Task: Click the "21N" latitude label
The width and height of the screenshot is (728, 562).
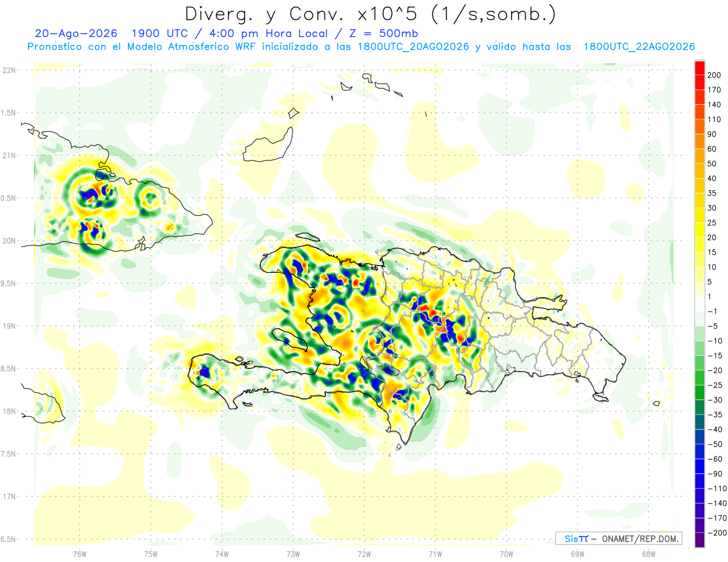Action: tap(9, 156)
